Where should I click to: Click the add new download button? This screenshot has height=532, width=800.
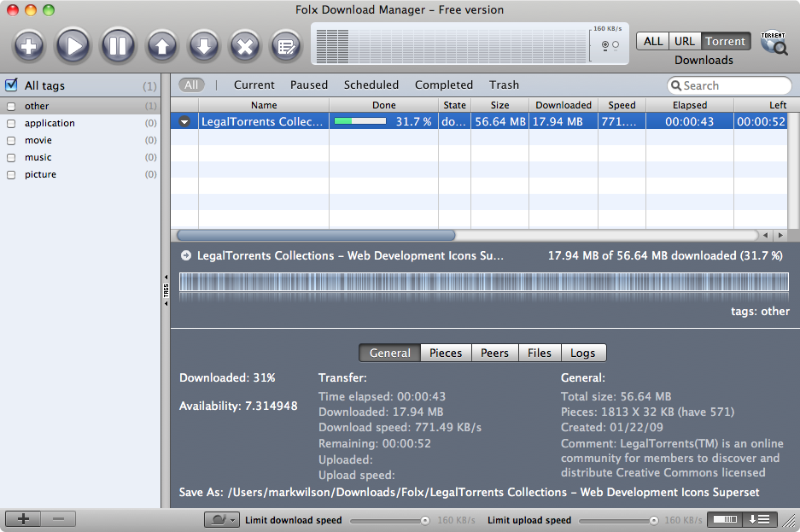point(29,45)
